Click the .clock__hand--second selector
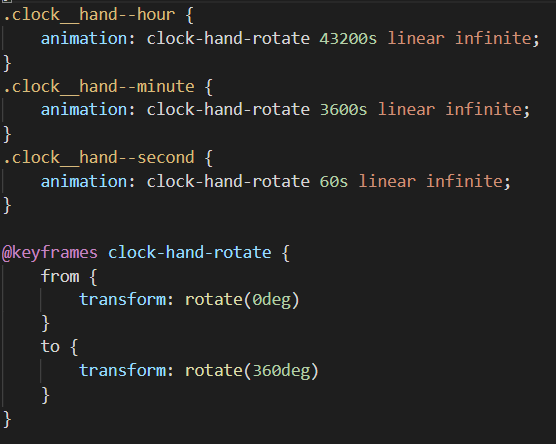Screen dimensions: 556x444 [99, 158]
